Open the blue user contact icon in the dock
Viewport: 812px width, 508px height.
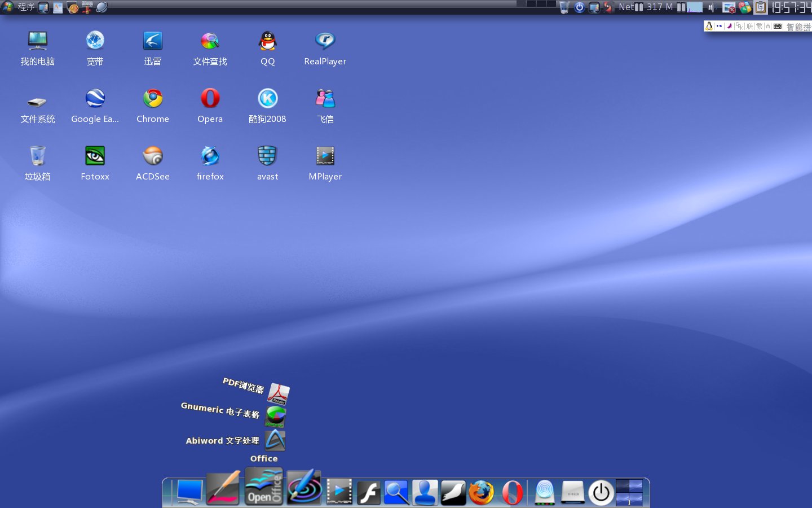click(425, 493)
